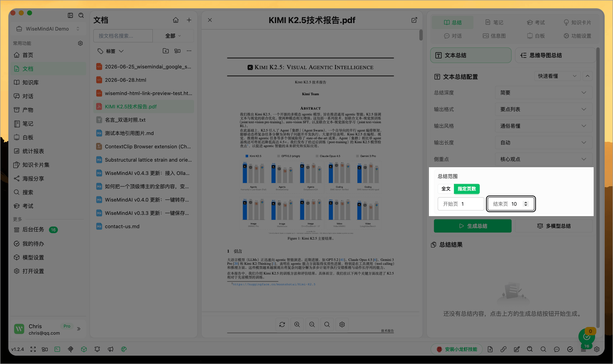This screenshot has width=613, height=364.
Task: Zoom in on the PDF
Action: point(297,324)
